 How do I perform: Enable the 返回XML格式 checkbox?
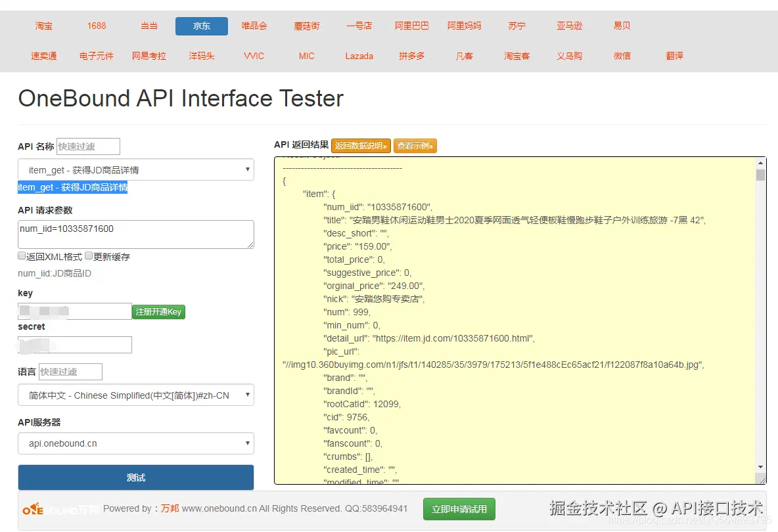coord(22,256)
